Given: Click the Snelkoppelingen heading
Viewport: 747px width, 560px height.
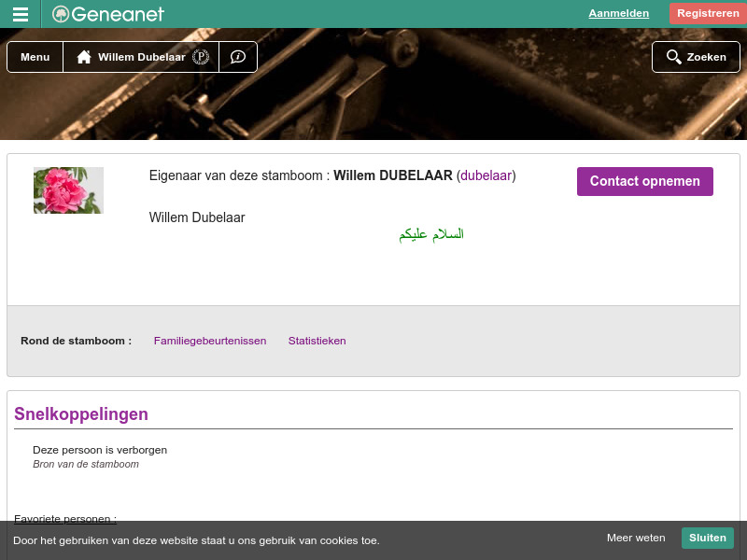Looking at the screenshot, I should pyautogui.click(x=79, y=414).
